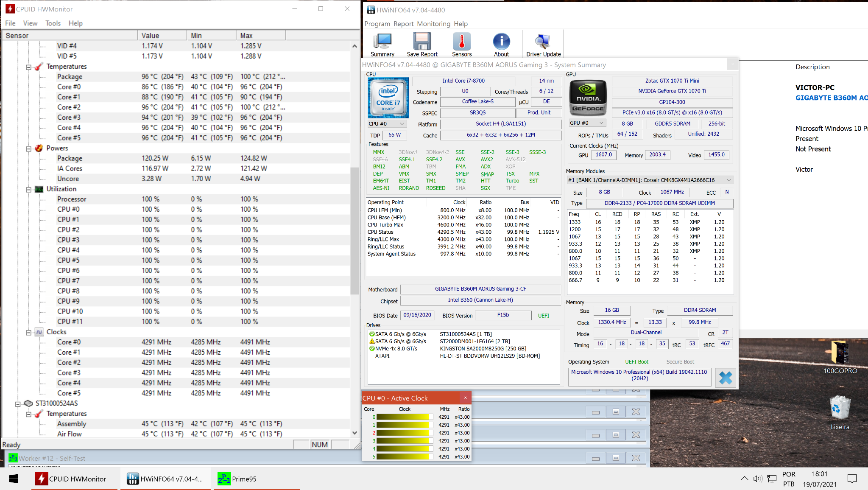The height and width of the screenshot is (490, 868).
Task: Switch to HWiNFO64 taskbar button
Action: pos(165,479)
